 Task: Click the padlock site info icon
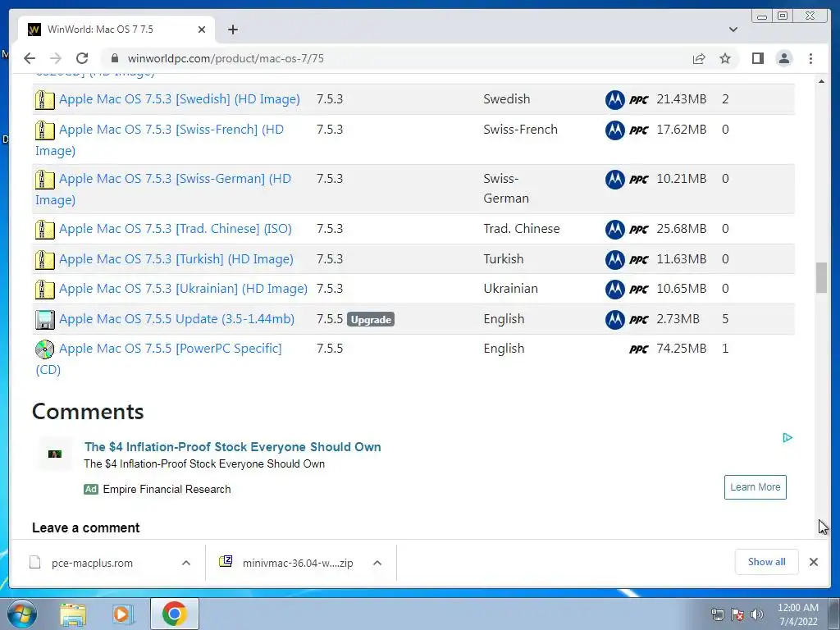click(x=115, y=58)
